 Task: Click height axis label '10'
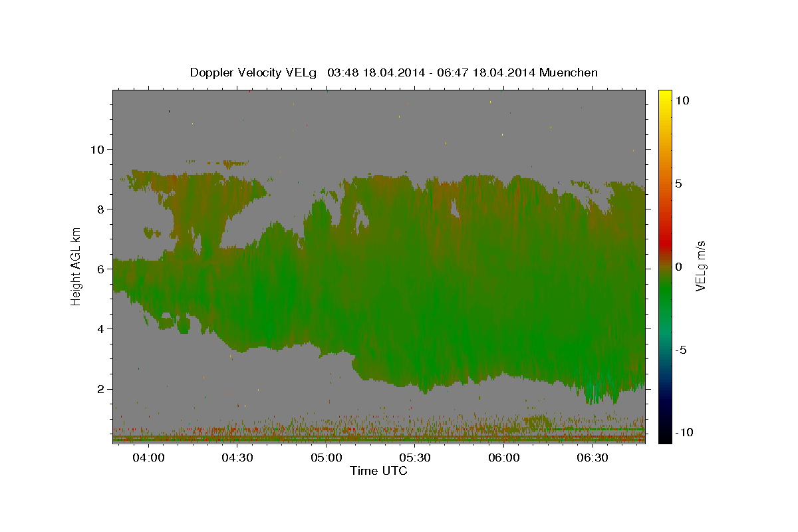[x=96, y=149]
